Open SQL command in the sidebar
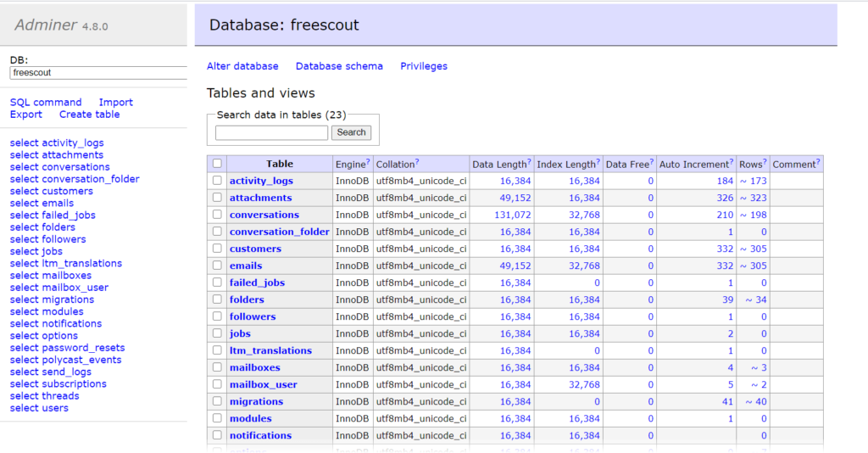This screenshot has width=868, height=453. pos(46,103)
